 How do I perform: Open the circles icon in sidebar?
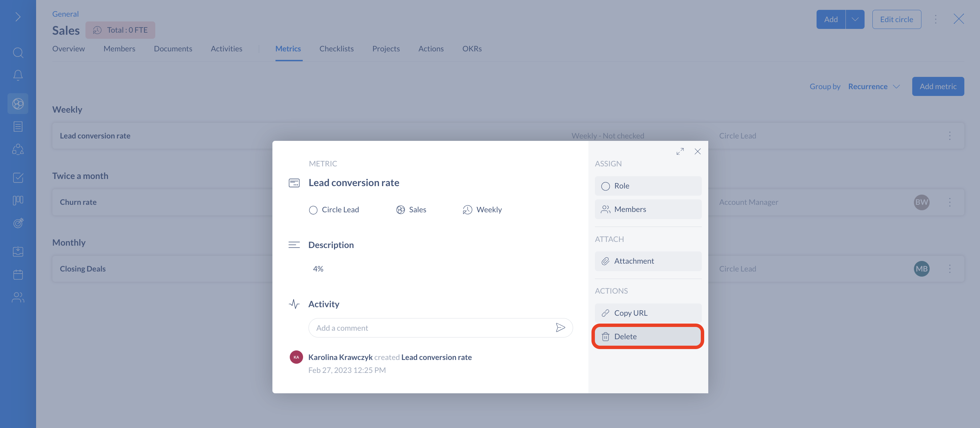[18, 103]
